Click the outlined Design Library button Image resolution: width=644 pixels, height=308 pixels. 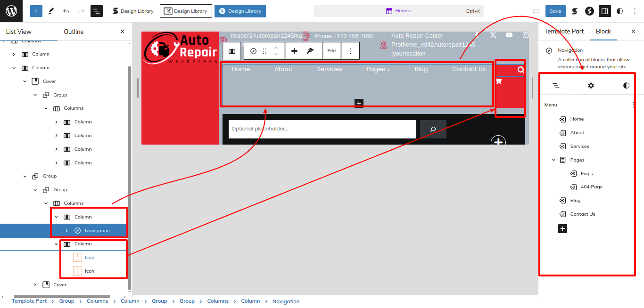[x=186, y=11]
